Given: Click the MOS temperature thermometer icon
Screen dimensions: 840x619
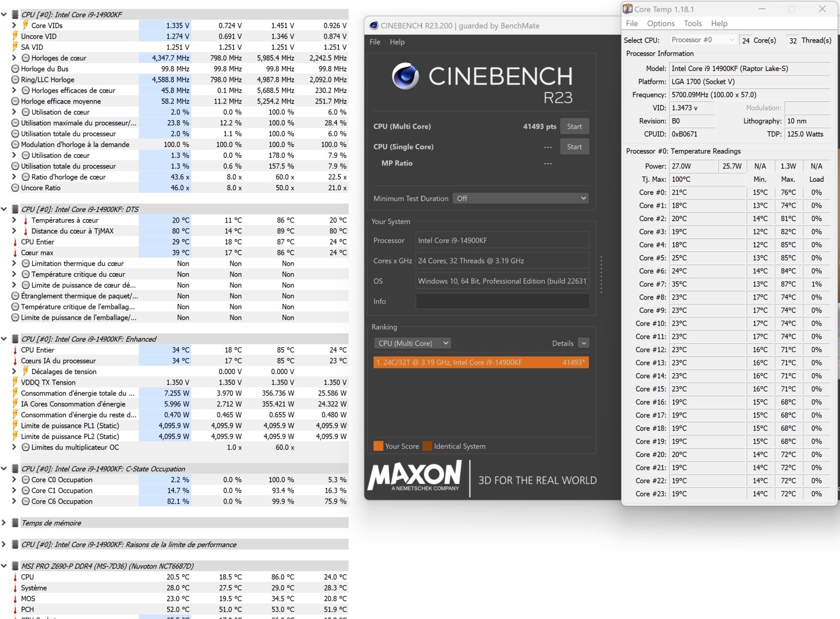Looking at the screenshot, I should [15, 599].
